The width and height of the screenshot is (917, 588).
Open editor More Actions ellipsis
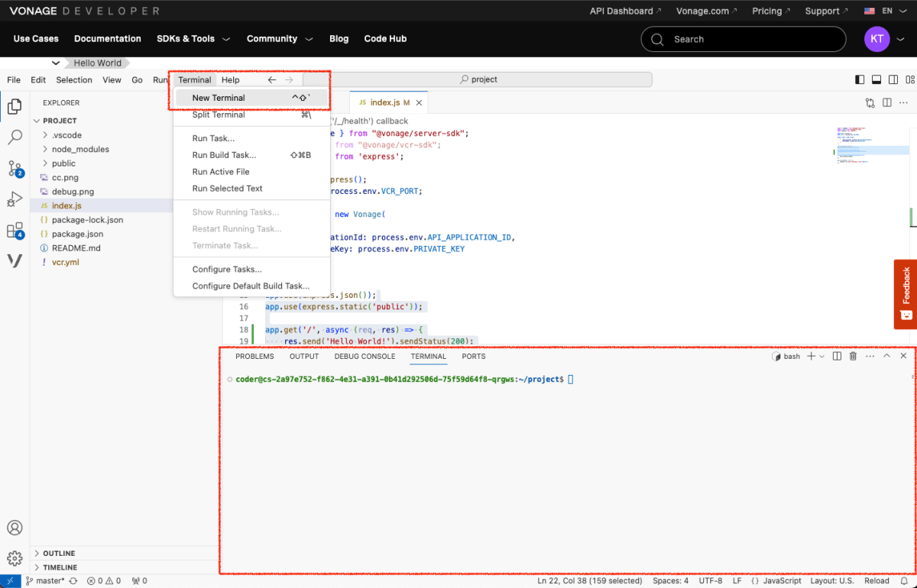(904, 102)
